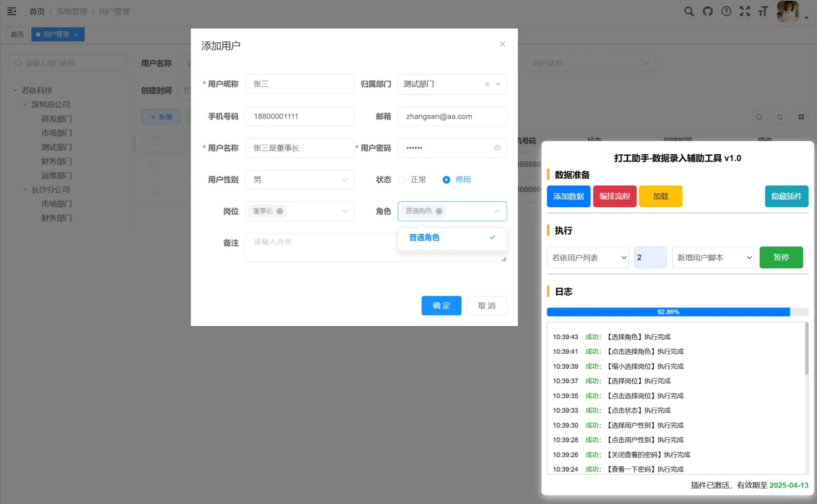Viewport: 817px width, 504px height.
Task: Click the help question mark icon
Action: point(726,11)
